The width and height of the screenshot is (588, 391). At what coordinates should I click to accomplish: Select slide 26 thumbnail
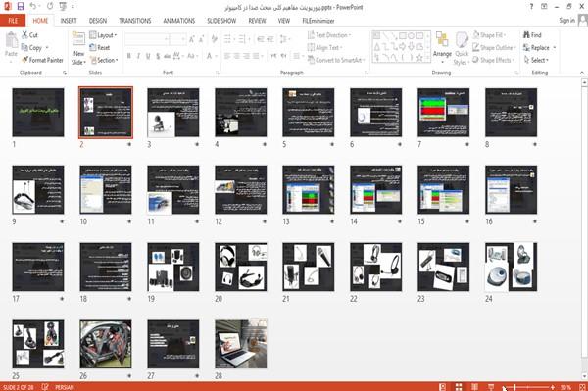point(106,344)
